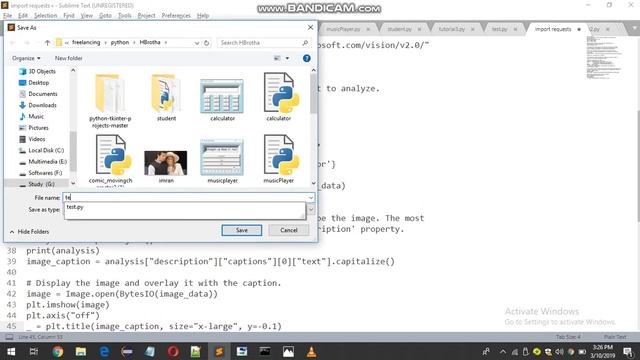Switch to the student.py tab

click(x=399, y=29)
